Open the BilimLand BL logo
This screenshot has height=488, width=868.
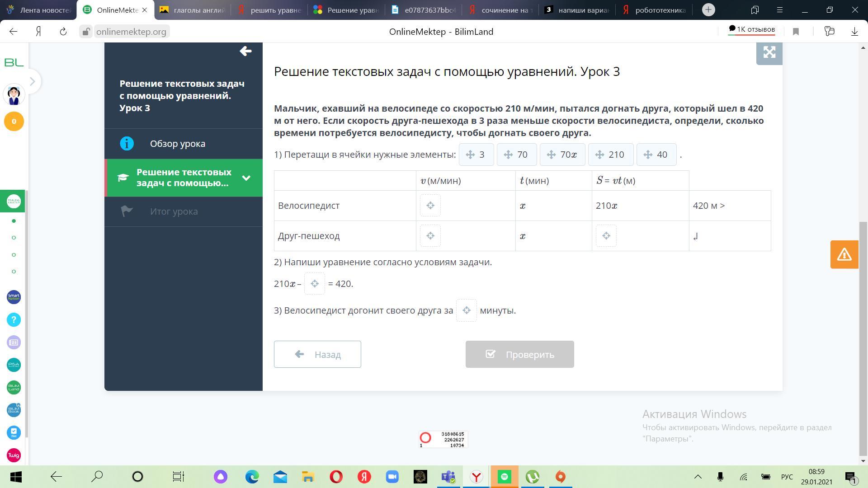point(14,62)
